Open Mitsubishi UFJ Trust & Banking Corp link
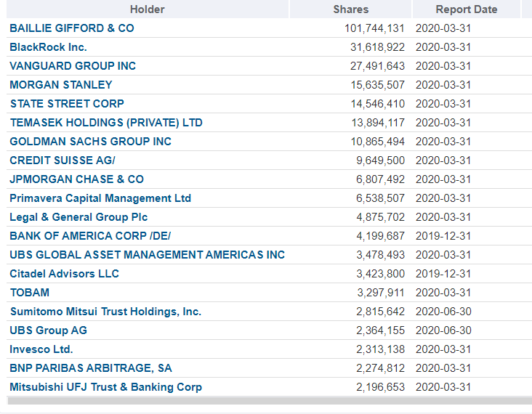Image resolution: width=532 pixels, height=414 pixels. tap(106, 387)
